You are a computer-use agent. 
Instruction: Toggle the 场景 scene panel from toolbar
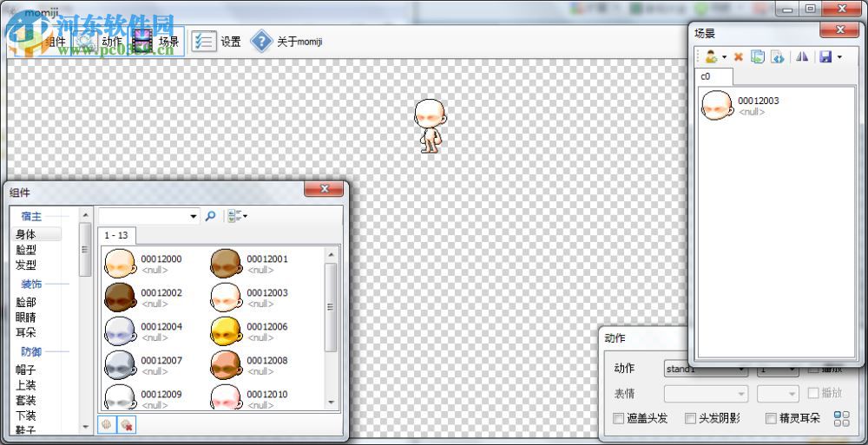(x=155, y=42)
